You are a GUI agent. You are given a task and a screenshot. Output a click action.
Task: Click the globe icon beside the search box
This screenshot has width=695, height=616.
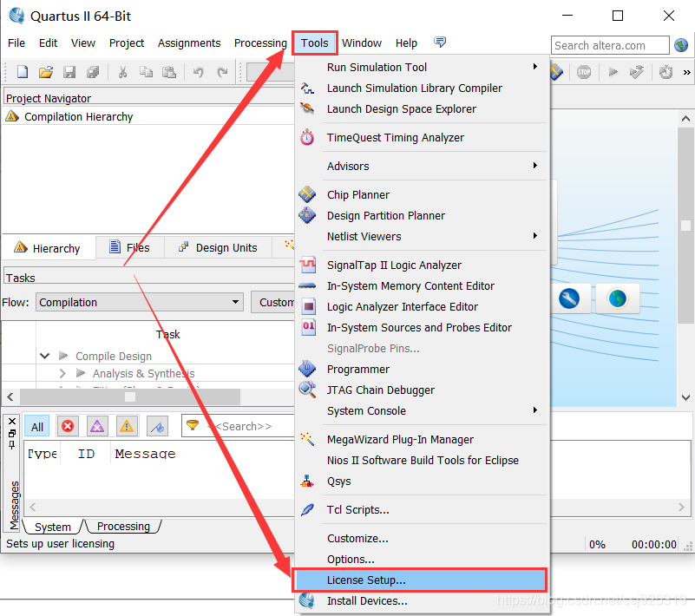pos(681,45)
